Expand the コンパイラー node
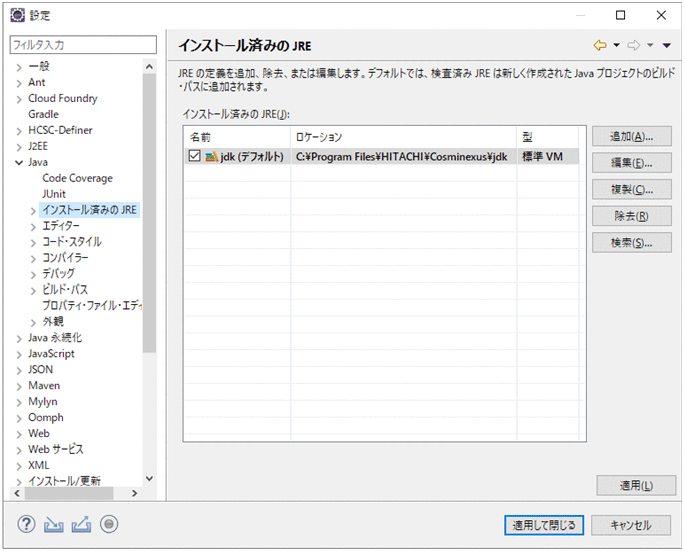The image size is (685, 552). pyautogui.click(x=33, y=259)
